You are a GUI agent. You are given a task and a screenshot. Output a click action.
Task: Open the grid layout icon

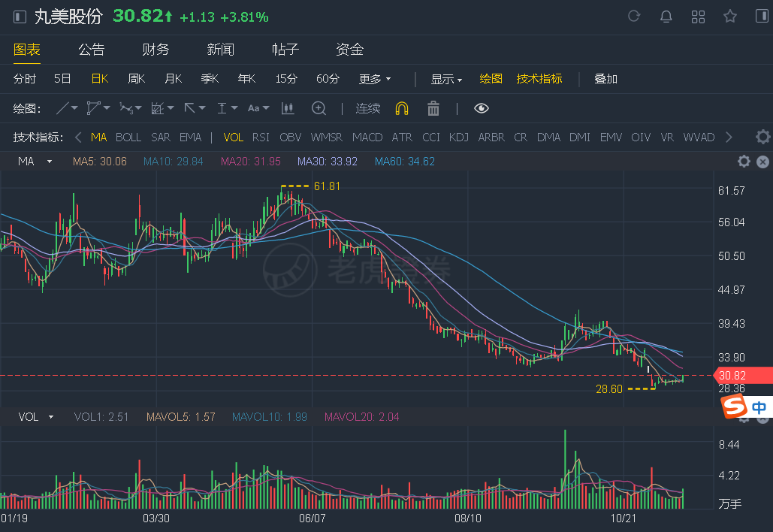tap(698, 17)
